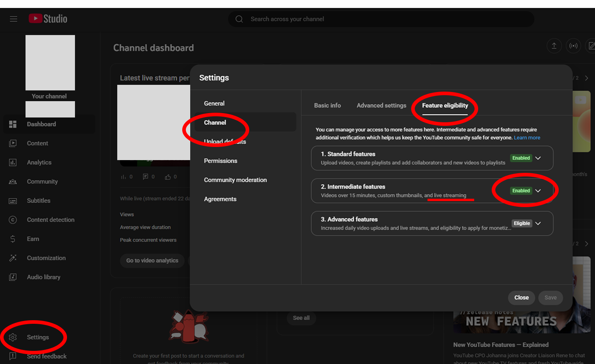The height and width of the screenshot is (364, 595).
Task: Expand the Advanced features section
Action: (538, 223)
